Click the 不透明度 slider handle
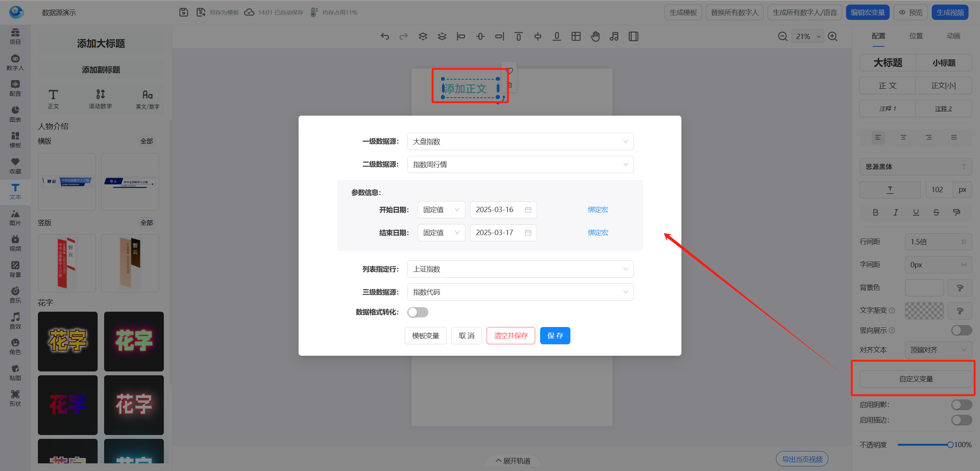The height and width of the screenshot is (471, 980). click(950, 445)
